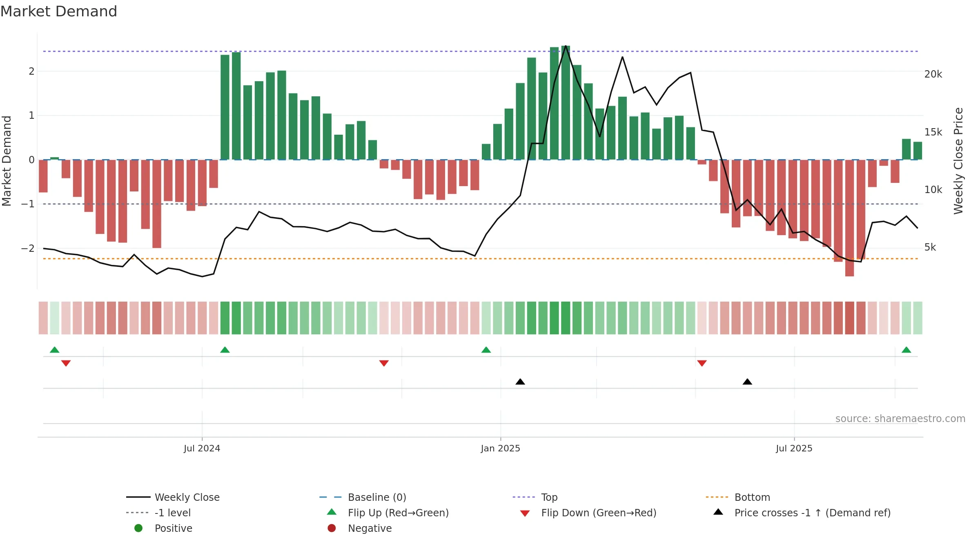Click the 20k price axis label
This screenshot has height=551, width=980.
point(933,74)
